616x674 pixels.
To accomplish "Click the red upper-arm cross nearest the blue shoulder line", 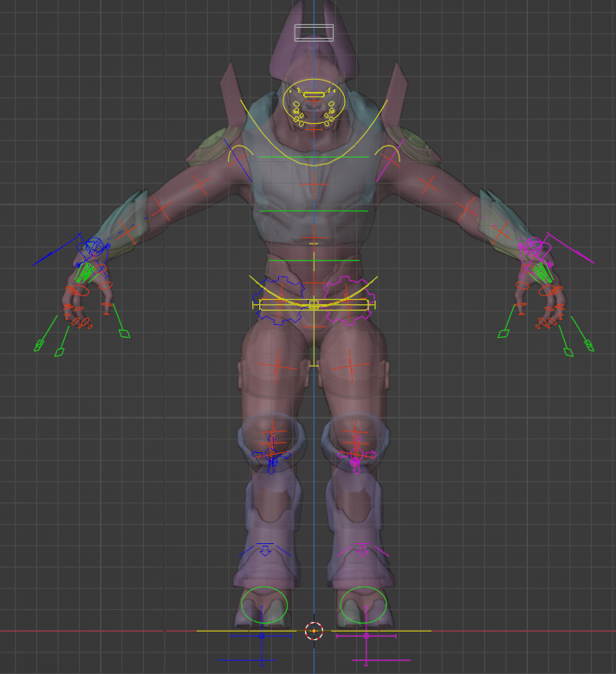I will (199, 185).
